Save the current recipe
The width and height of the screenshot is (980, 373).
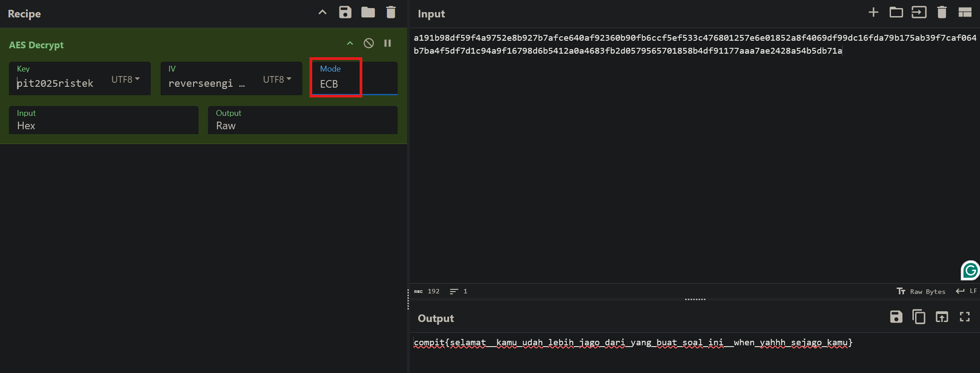[x=345, y=13]
